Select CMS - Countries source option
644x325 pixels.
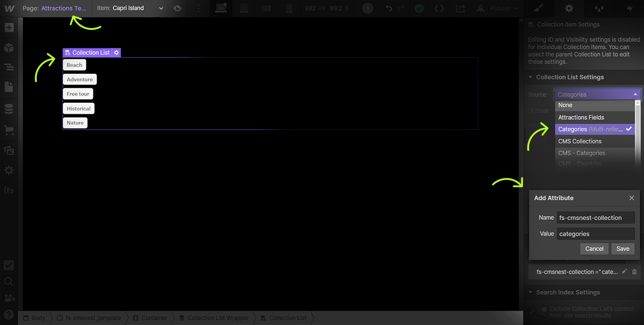pyautogui.click(x=595, y=164)
